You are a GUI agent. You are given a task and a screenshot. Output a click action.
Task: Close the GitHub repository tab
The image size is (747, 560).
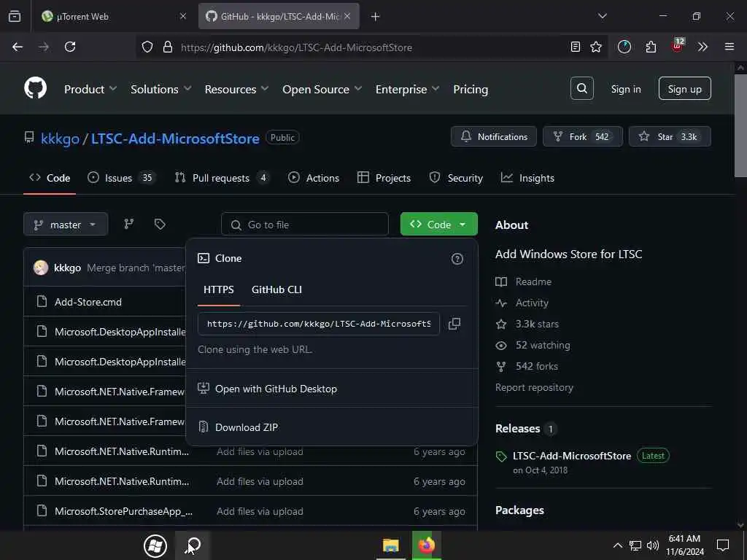click(347, 16)
